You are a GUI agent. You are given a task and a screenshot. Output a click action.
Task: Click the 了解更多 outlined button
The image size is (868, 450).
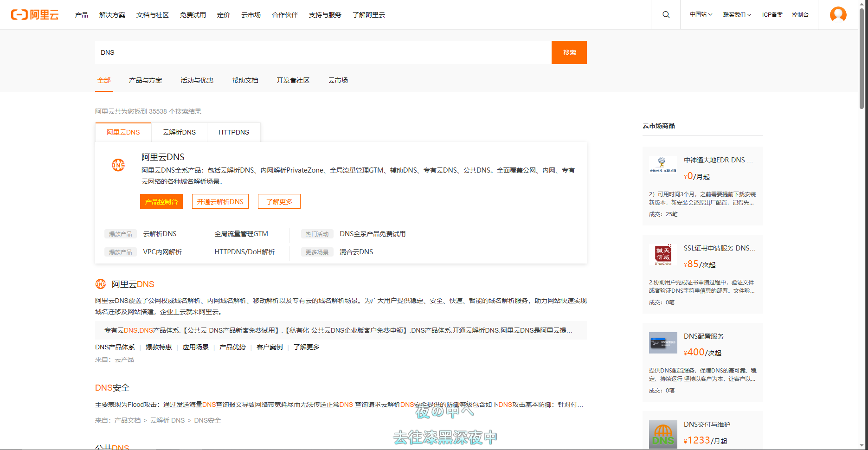[x=279, y=201]
